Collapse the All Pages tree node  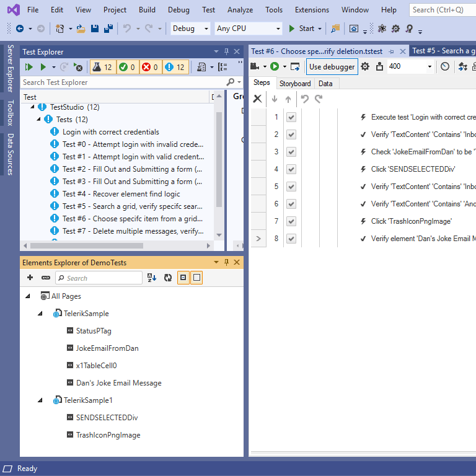pos(28,296)
